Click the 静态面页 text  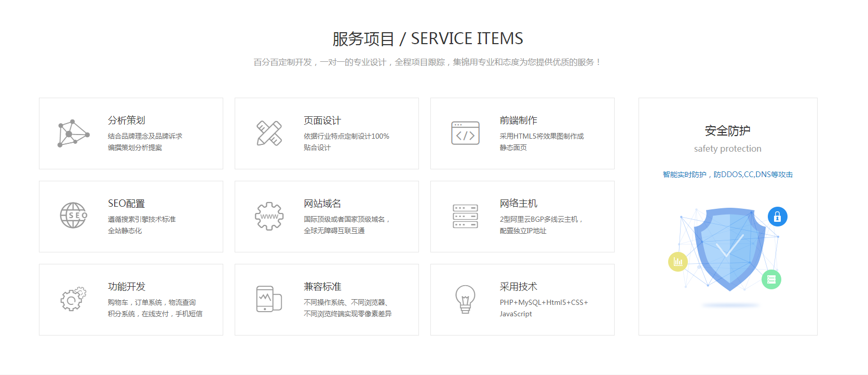pyautogui.click(x=513, y=148)
